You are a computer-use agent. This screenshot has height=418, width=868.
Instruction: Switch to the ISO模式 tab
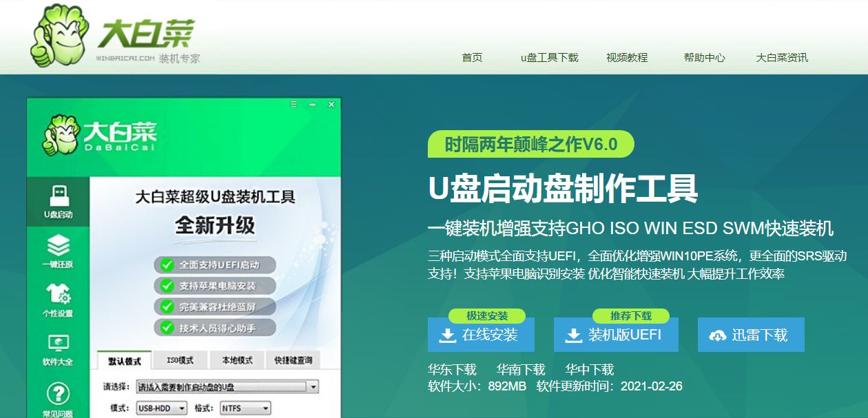[x=180, y=360]
